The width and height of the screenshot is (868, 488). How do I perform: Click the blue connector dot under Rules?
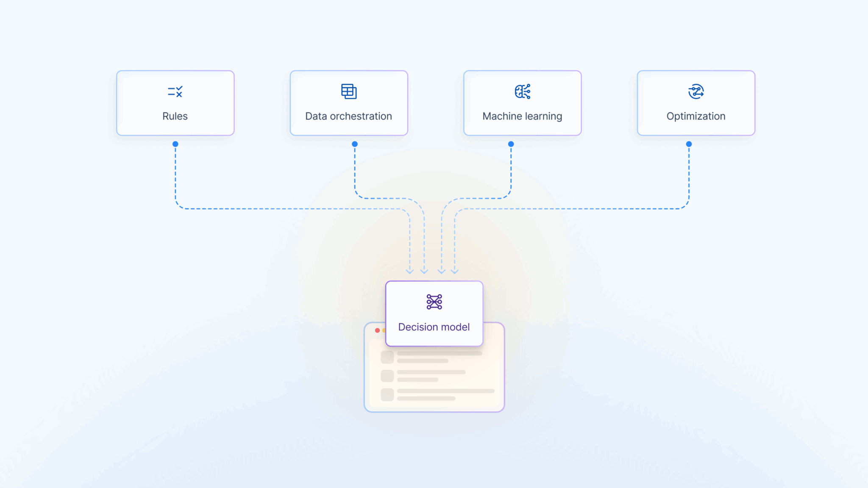(175, 144)
